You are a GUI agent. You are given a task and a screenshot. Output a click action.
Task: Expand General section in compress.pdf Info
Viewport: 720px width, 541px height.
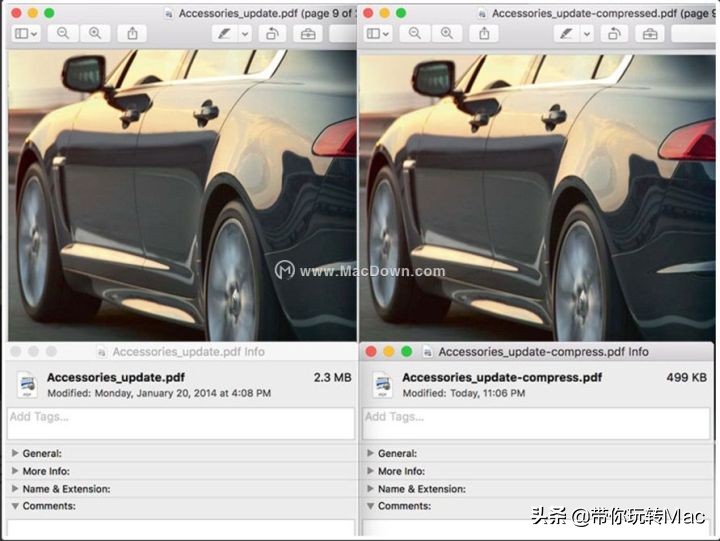click(370, 453)
